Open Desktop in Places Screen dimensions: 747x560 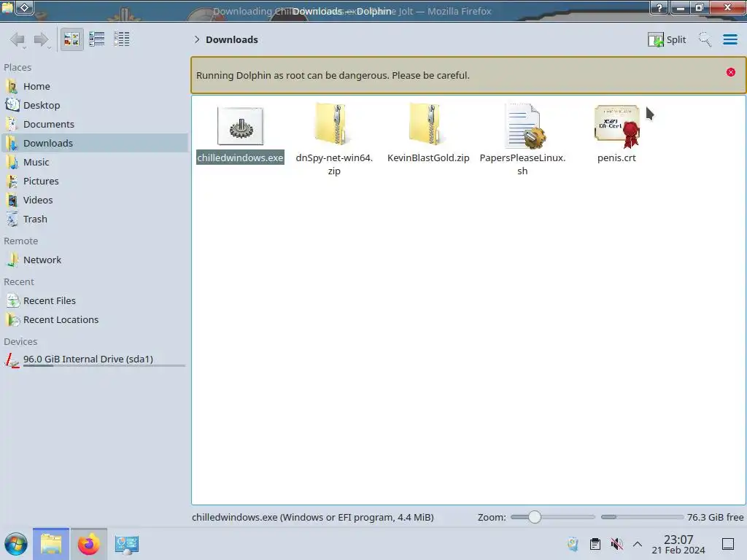(94, 105)
